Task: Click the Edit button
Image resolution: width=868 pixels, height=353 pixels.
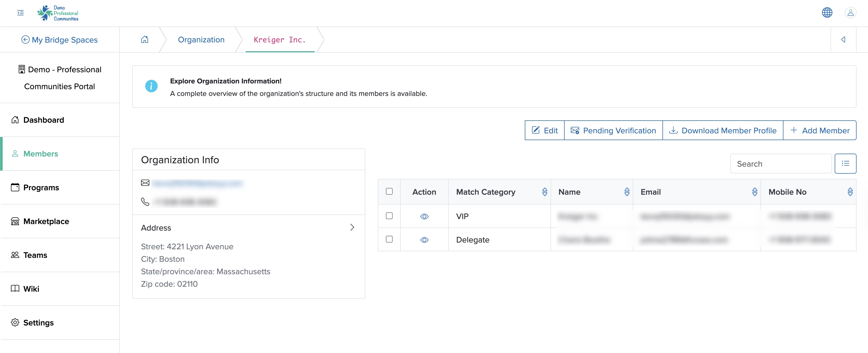Action: click(x=545, y=130)
